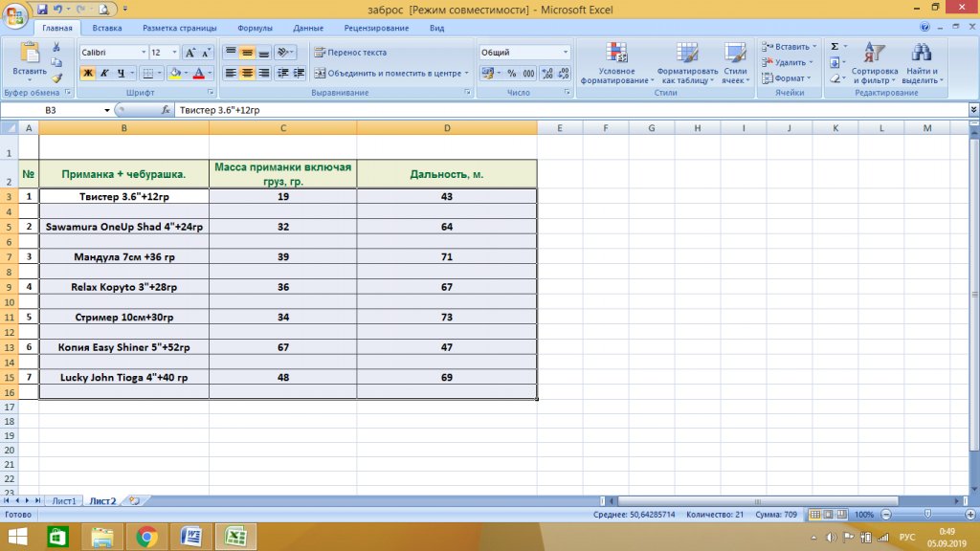Click the Paste (Вставить) clipboard icon

30,54
